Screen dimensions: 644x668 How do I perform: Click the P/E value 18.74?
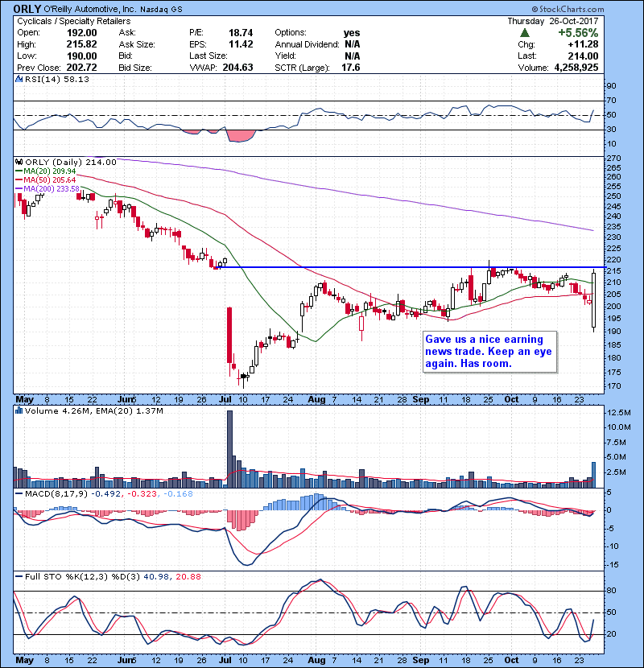tap(241, 33)
